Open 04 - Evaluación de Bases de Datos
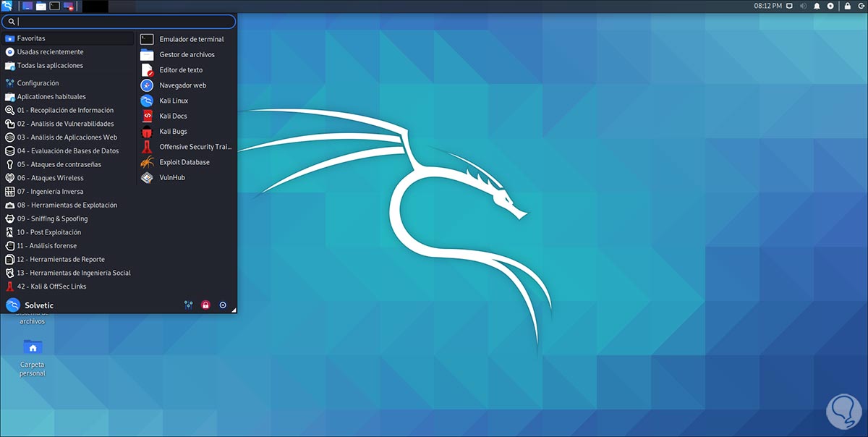This screenshot has height=437, width=868. 69,151
